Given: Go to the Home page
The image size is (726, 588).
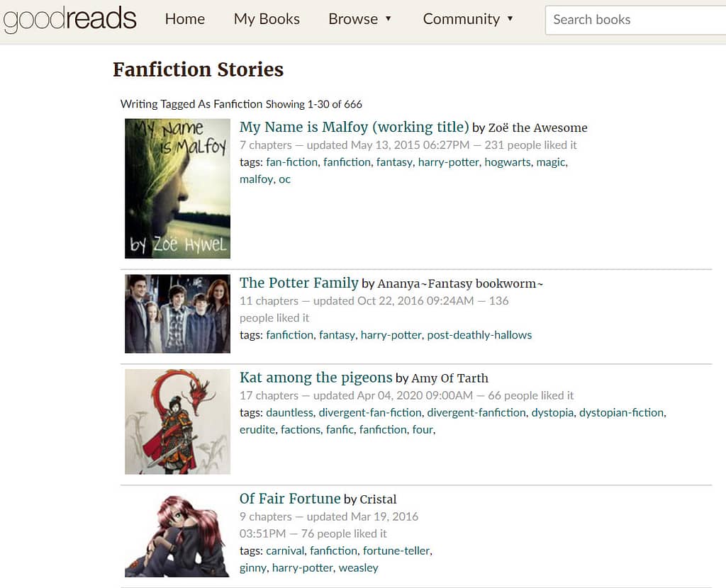Looking at the screenshot, I should (x=185, y=19).
